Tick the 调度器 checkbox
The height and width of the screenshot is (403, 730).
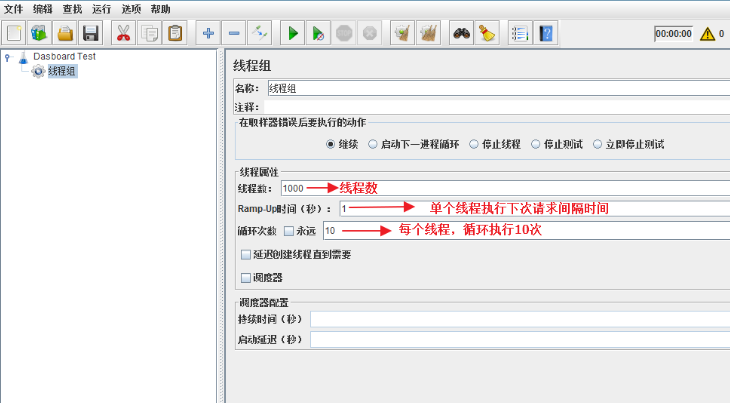click(x=246, y=278)
